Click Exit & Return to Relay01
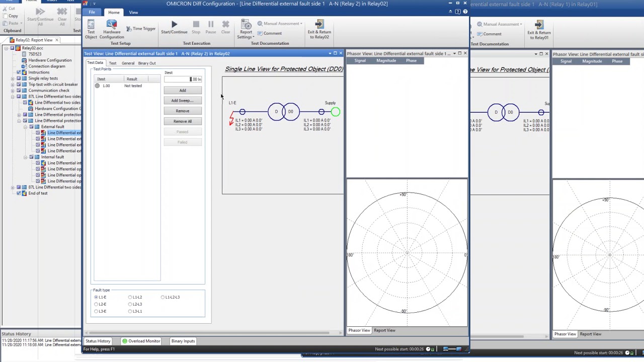 point(539,30)
